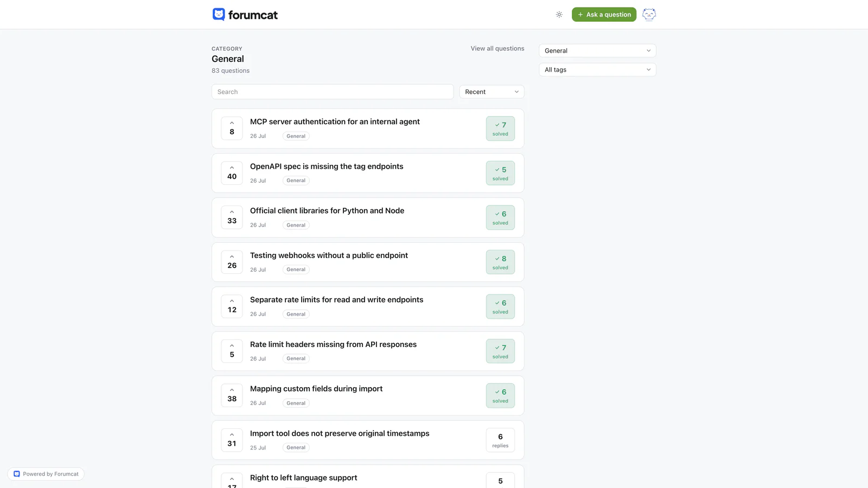The image size is (868, 488).
Task: Open Import tool does not preserve timestamps question
Action: coord(340,433)
